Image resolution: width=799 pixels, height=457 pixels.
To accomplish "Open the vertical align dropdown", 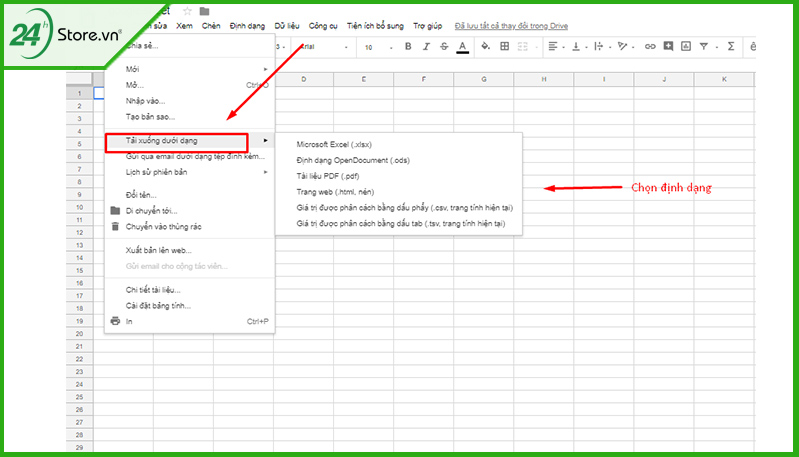I will point(579,46).
